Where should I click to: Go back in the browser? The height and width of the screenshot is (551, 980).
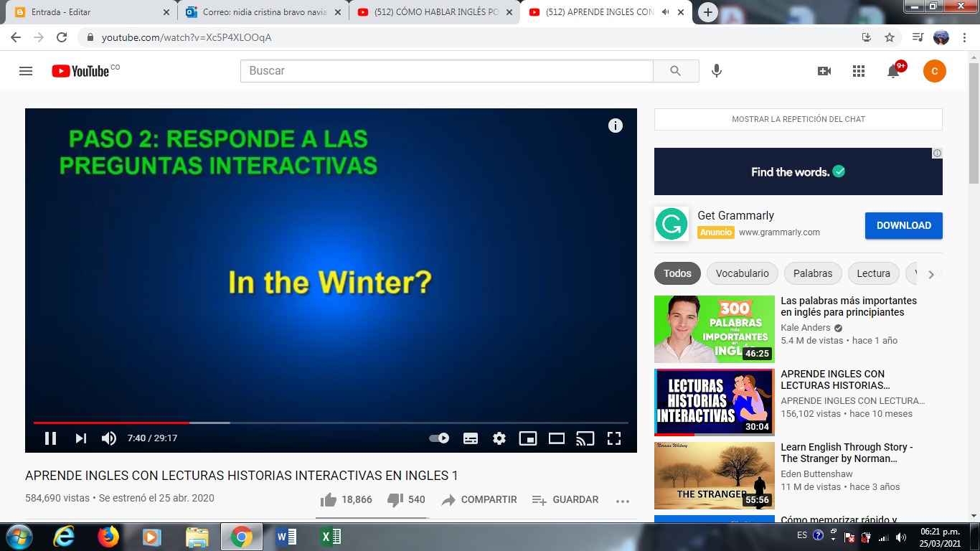pyautogui.click(x=16, y=37)
